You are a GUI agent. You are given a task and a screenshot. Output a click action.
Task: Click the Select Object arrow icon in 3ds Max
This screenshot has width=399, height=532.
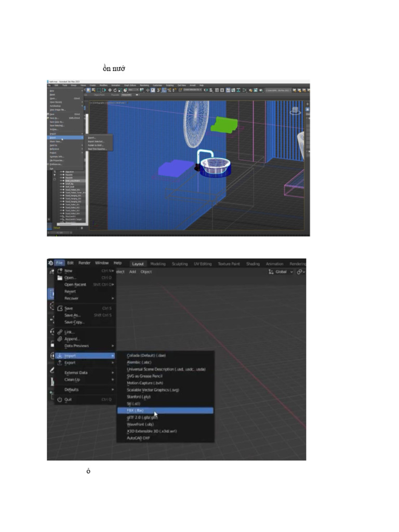(88, 90)
